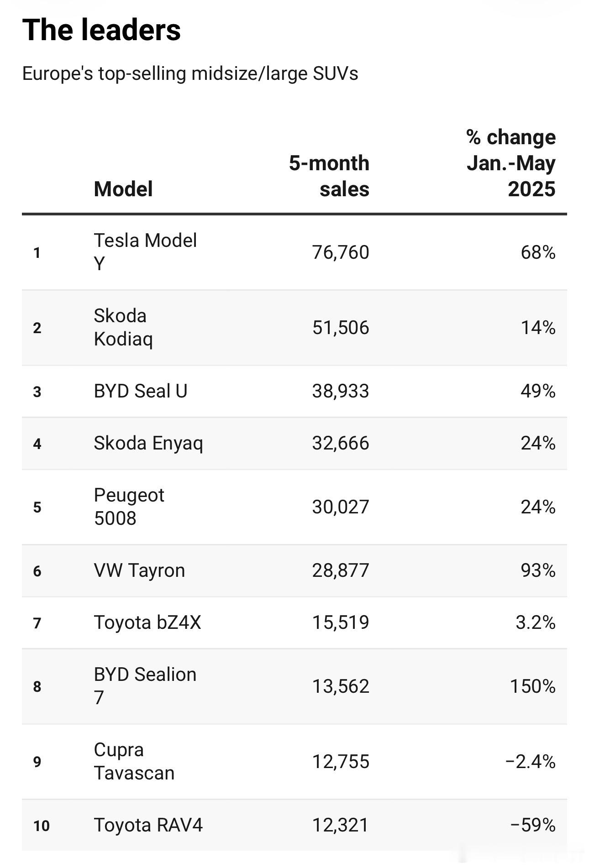Select the BYD Sealion 7 model name
The height and width of the screenshot is (868, 589).
[145, 686]
